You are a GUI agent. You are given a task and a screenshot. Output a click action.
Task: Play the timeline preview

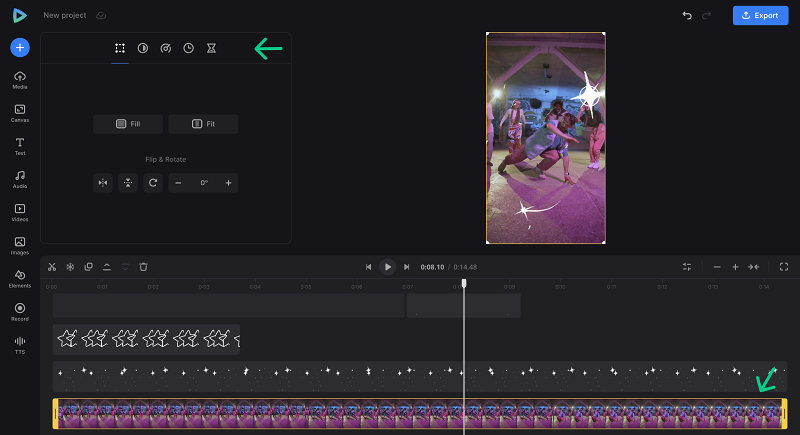pyautogui.click(x=388, y=267)
